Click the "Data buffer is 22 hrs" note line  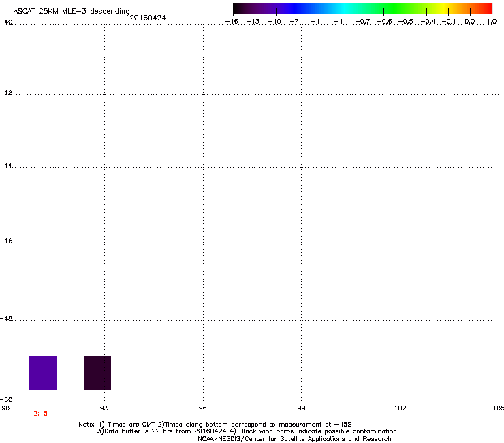[x=247, y=431]
